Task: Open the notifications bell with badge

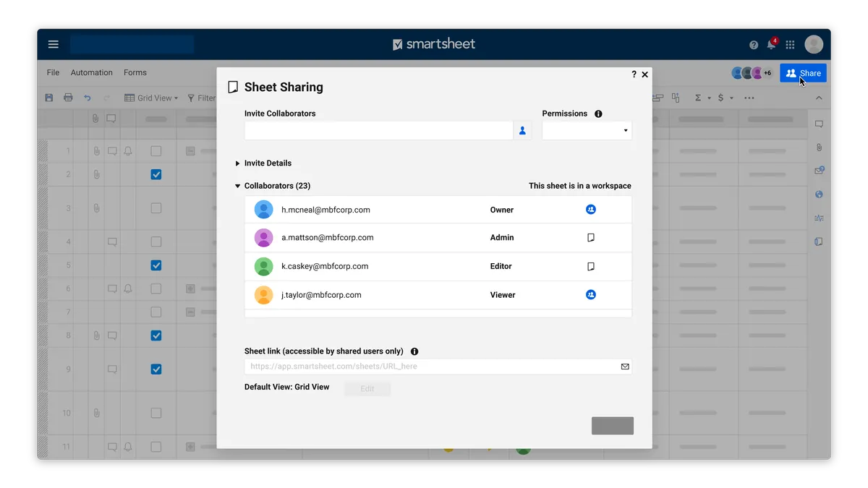Action: (x=772, y=43)
